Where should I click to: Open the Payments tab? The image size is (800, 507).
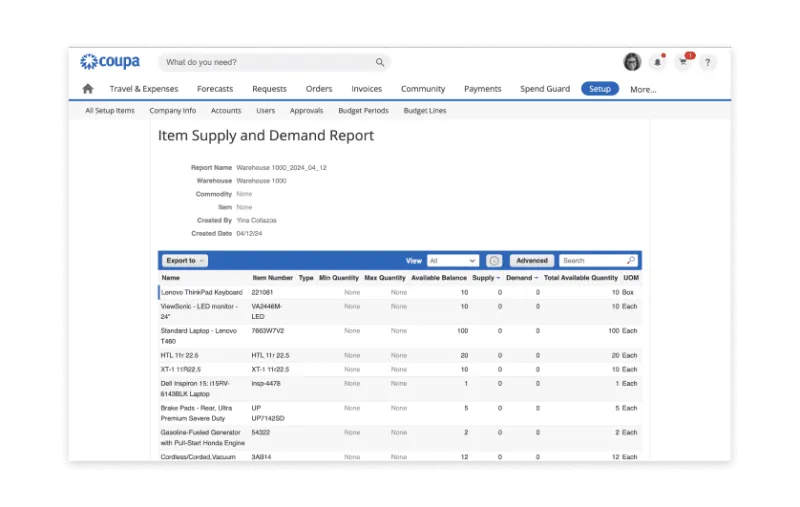pos(483,89)
